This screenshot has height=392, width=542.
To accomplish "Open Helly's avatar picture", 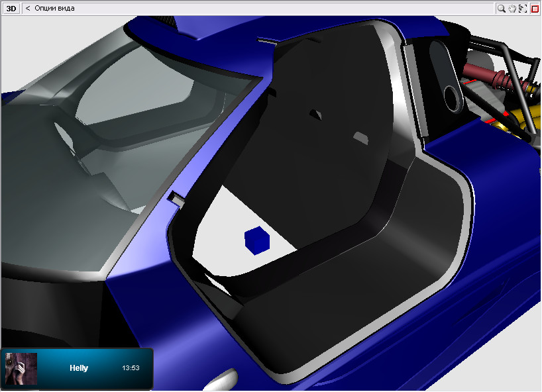I will click(21, 369).
